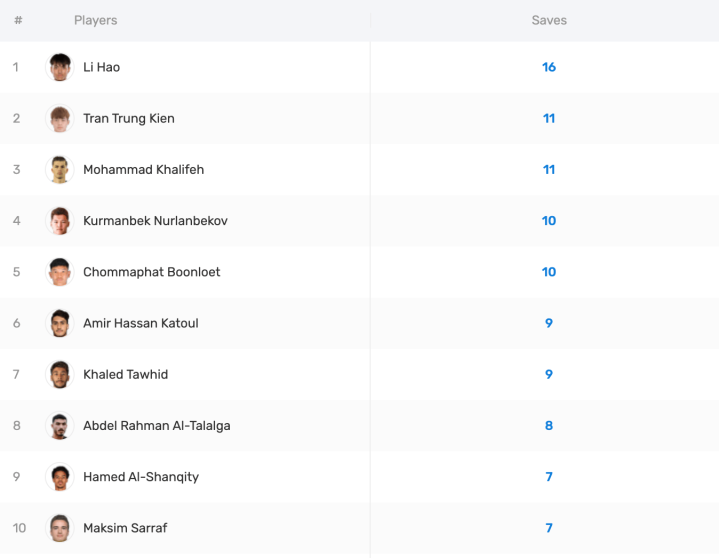Open the Tran Trung Kien name link
The width and height of the screenshot is (719, 558).
pyautogui.click(x=128, y=118)
